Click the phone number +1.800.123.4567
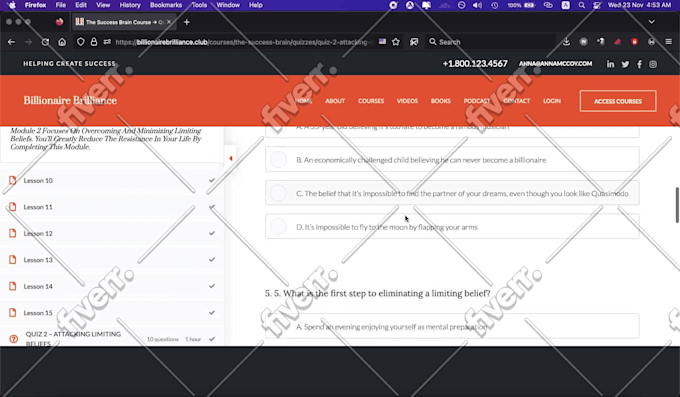The height and width of the screenshot is (397, 680). coord(475,64)
